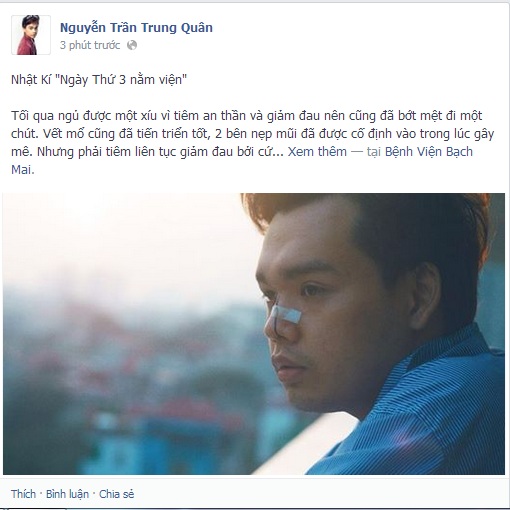Image resolution: width=510 pixels, height=510 pixels.
Task: Click the globe public-privacy icon
Action: pyautogui.click(x=132, y=45)
